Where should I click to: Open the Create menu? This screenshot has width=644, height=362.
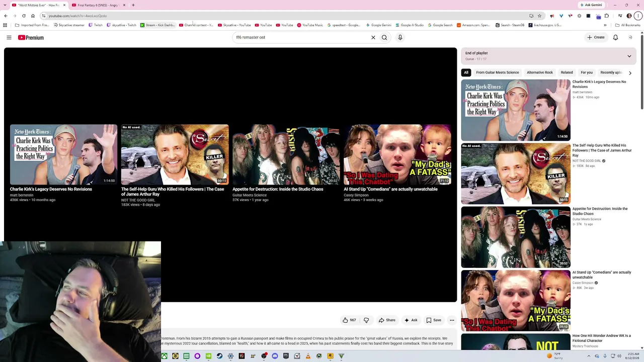point(596,37)
